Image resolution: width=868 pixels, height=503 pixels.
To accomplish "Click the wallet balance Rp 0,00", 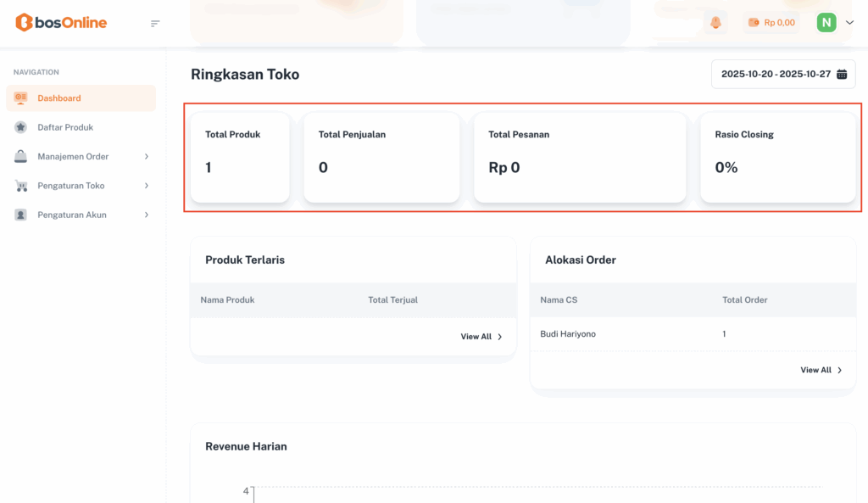I will point(771,23).
